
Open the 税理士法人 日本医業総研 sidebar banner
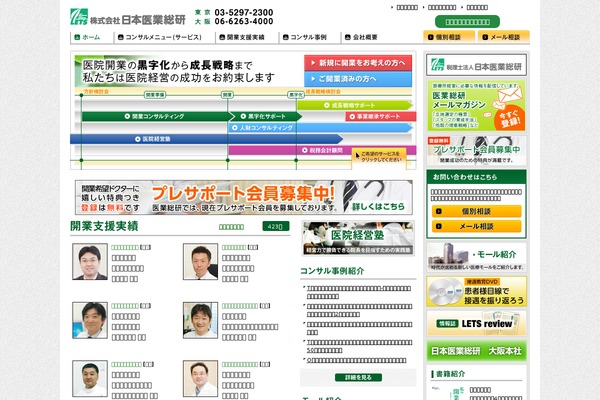pos(476,65)
